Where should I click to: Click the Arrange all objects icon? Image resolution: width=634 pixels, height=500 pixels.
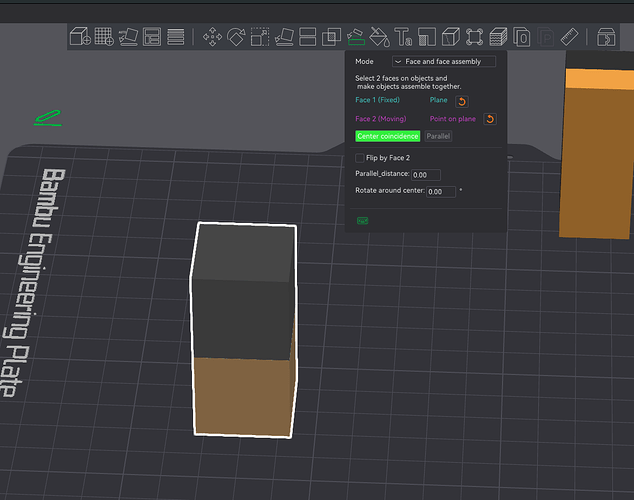(x=152, y=36)
